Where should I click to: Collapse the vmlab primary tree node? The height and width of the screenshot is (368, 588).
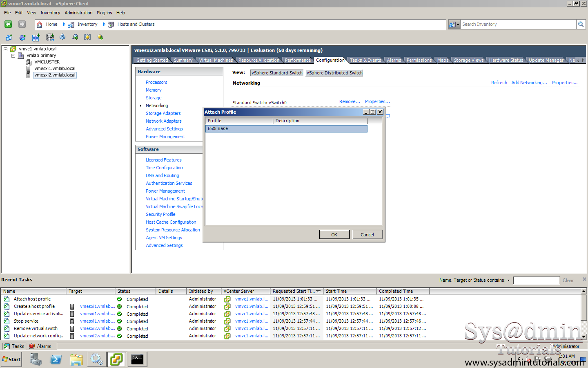[13, 56]
